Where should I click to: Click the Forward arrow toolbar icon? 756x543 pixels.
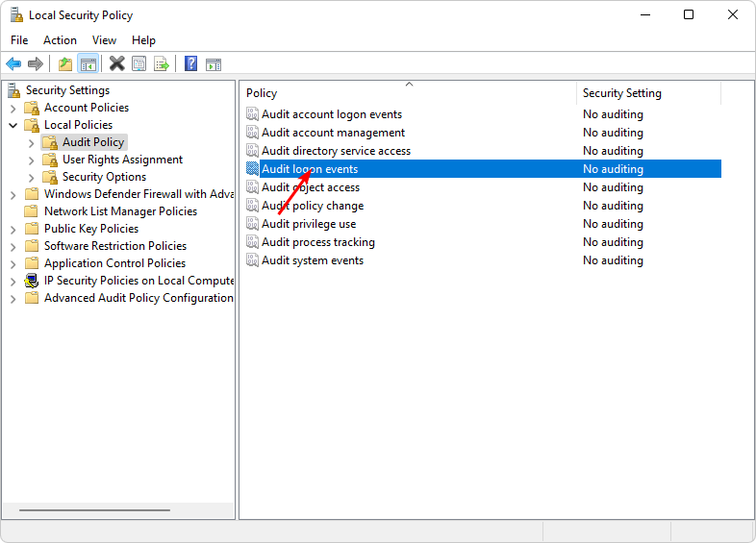click(36, 63)
